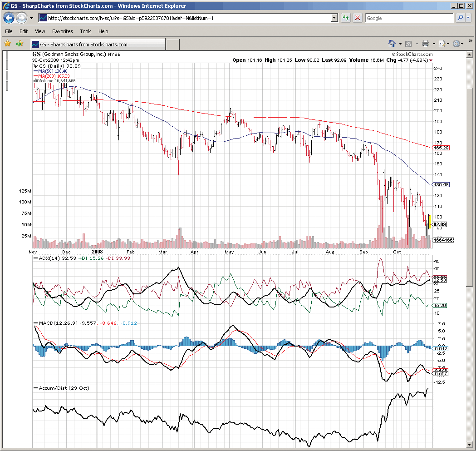Screen dimensions: 476x451
Task: Open the Favorites menu
Action: click(x=62, y=31)
